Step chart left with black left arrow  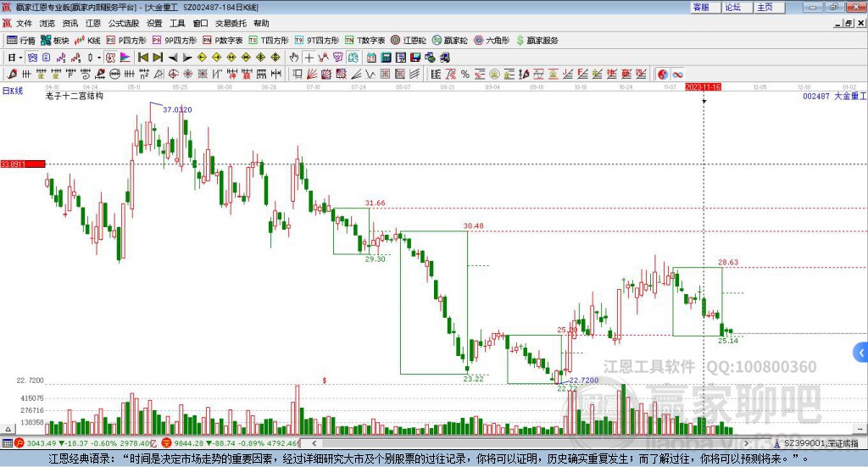click(x=173, y=58)
